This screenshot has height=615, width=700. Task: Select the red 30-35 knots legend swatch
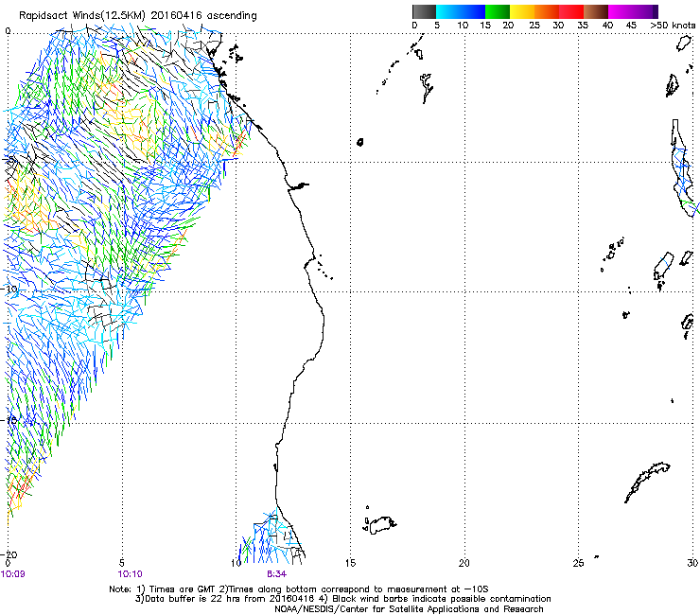571,11
